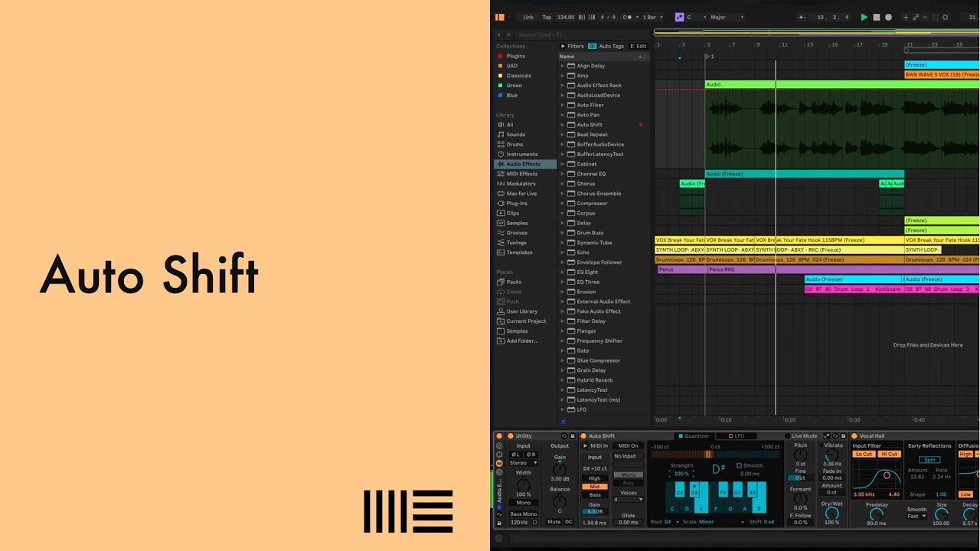Image resolution: width=980 pixels, height=551 pixels.
Task: Open the No Input MIDI dropdown
Action: 628,456
